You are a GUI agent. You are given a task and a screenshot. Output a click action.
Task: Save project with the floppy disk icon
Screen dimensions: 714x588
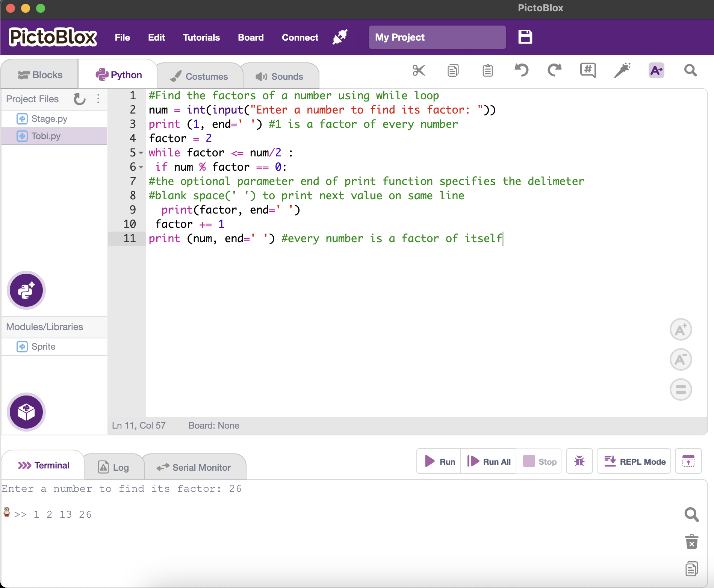point(525,37)
